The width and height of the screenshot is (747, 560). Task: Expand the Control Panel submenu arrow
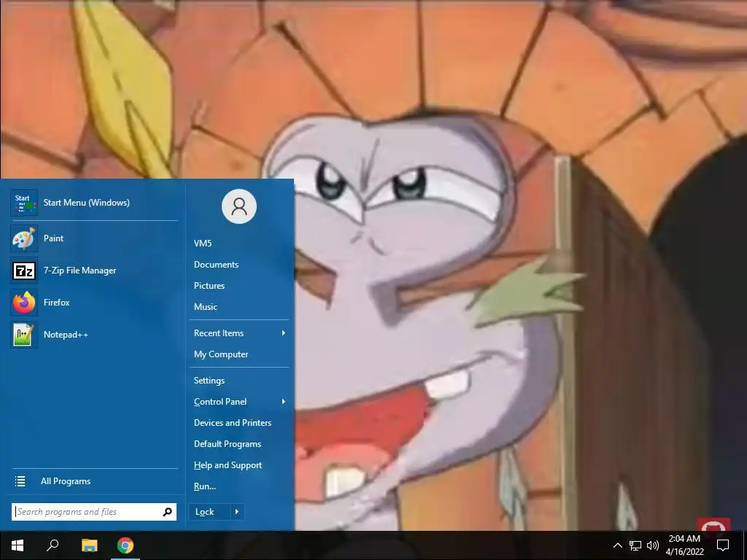284,402
